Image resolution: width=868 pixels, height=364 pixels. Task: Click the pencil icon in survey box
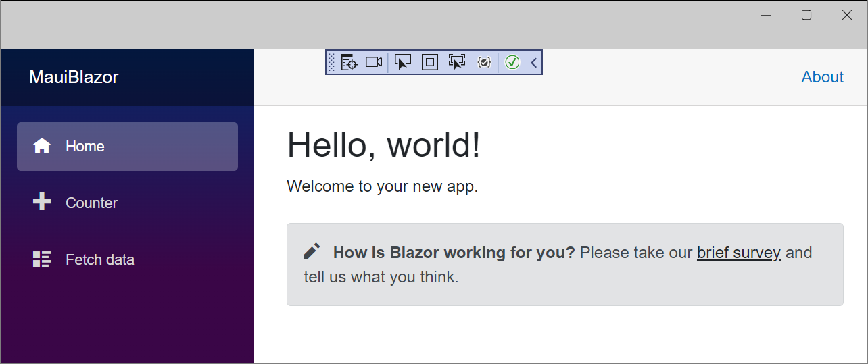pos(312,251)
